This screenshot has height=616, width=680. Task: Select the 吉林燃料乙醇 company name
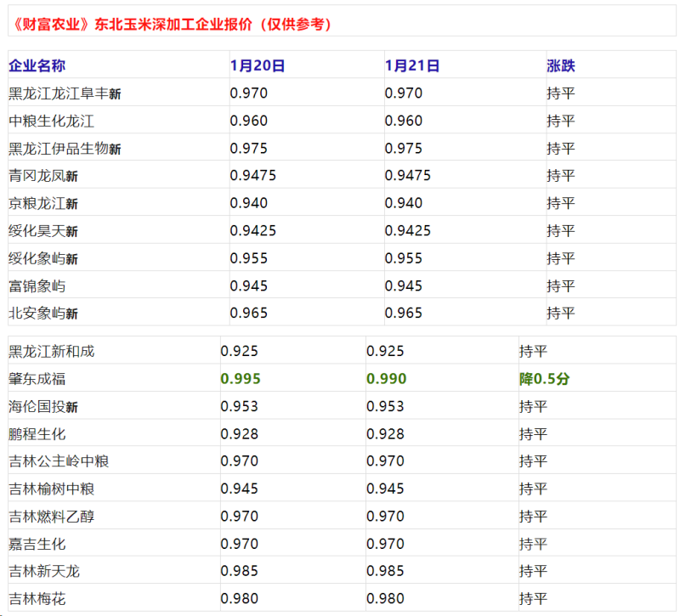[51, 516]
